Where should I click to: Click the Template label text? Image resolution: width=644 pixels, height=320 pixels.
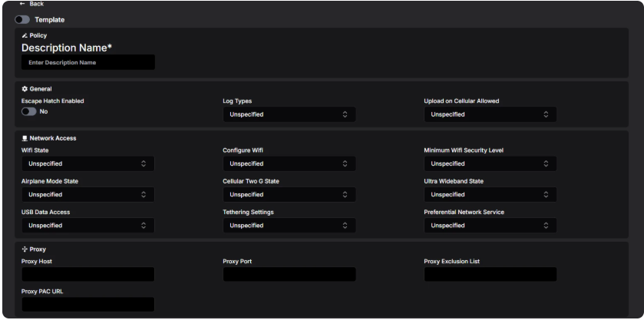click(x=50, y=20)
